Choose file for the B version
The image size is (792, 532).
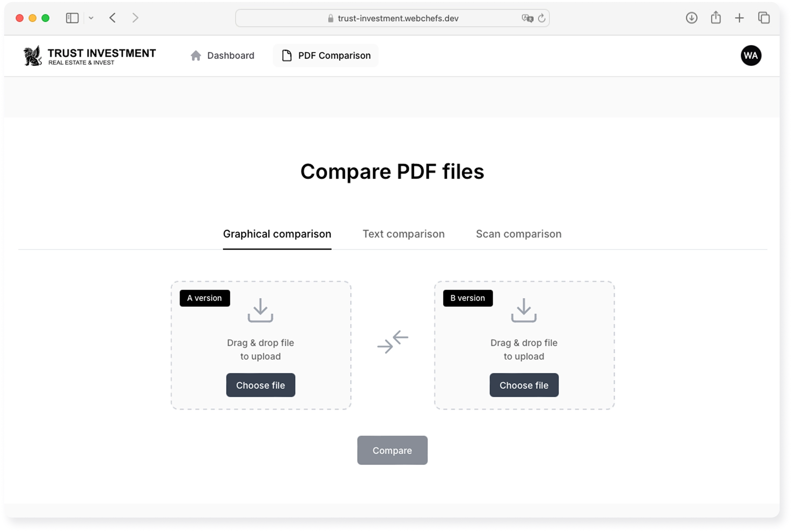pos(524,385)
